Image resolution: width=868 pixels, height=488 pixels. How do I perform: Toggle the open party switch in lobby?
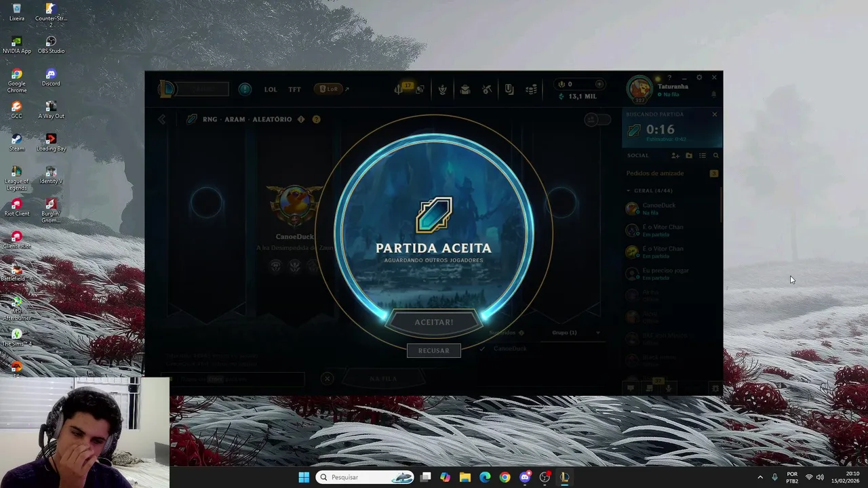(597, 119)
